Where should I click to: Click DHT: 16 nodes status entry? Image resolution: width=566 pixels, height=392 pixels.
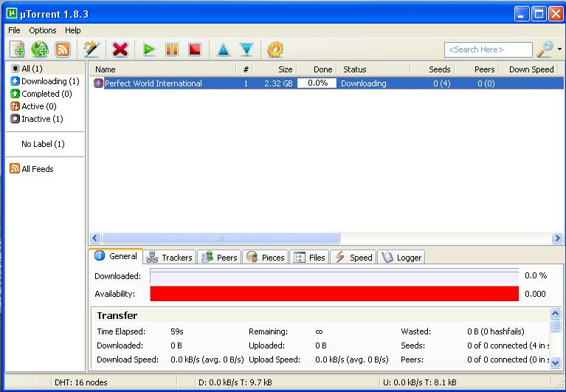81,382
